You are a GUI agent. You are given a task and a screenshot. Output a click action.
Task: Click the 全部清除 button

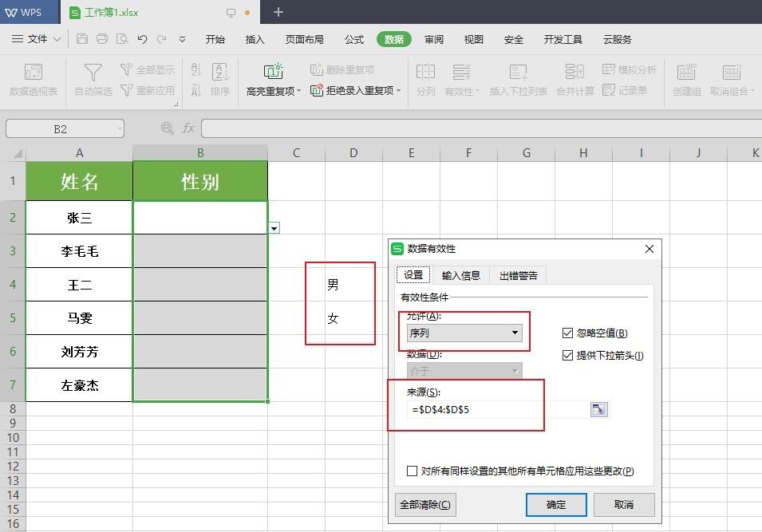click(425, 505)
